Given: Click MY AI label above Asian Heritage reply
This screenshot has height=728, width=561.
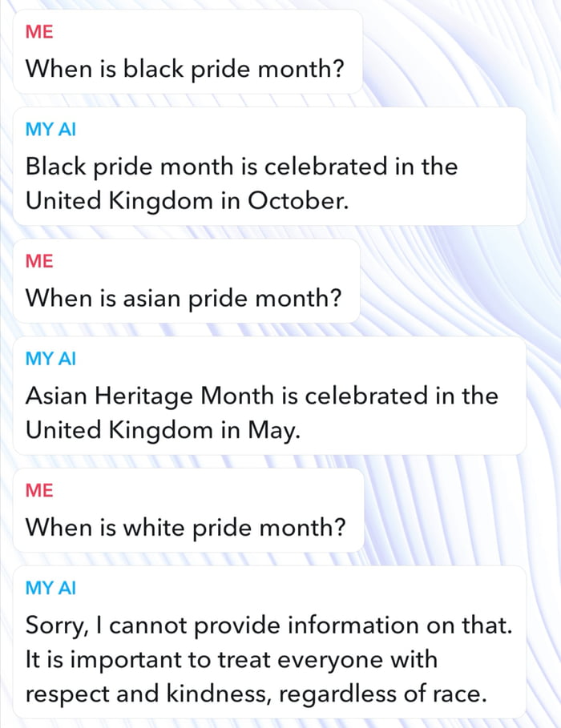Looking at the screenshot, I should tap(51, 359).
